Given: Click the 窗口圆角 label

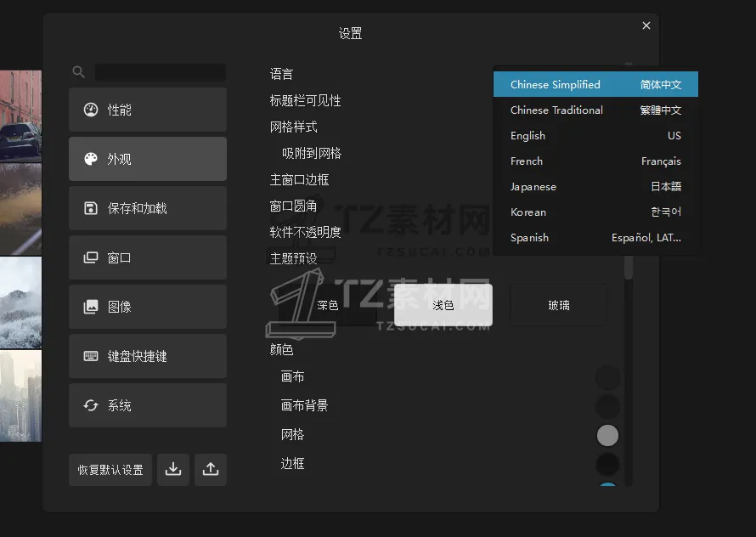Looking at the screenshot, I should click(x=293, y=206).
